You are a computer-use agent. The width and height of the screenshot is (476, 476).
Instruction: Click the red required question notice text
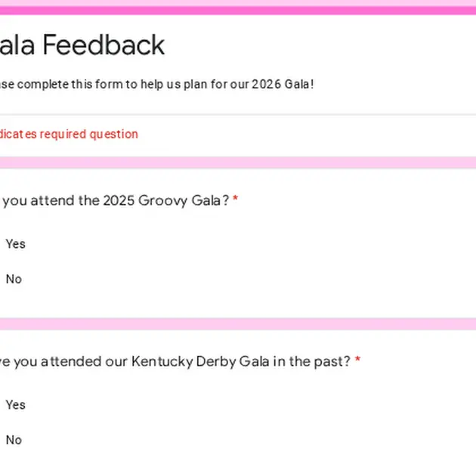[x=69, y=134]
